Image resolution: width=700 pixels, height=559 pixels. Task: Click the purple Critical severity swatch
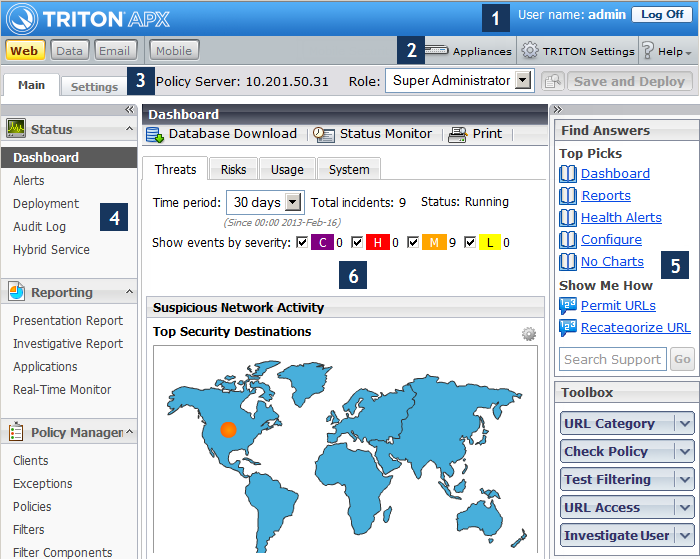(x=322, y=242)
